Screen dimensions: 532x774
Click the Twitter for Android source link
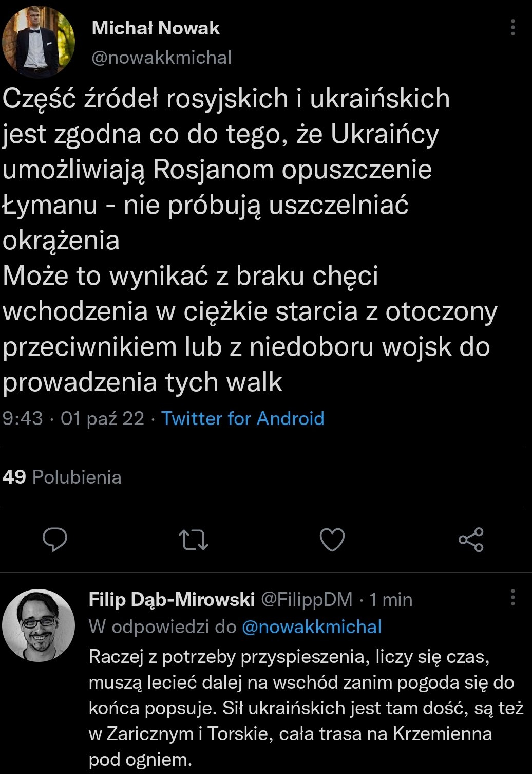pyautogui.click(x=242, y=418)
